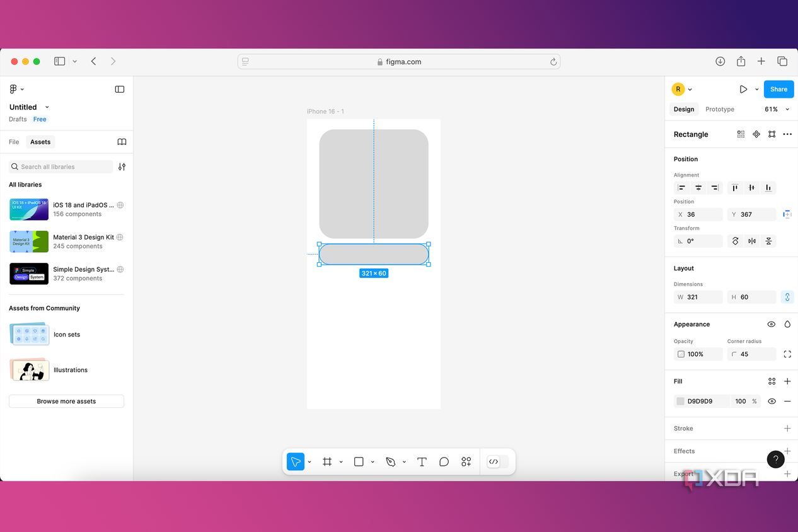Screen dimensions: 798x532
Task: Open blend mode droplet icon
Action: pos(787,324)
